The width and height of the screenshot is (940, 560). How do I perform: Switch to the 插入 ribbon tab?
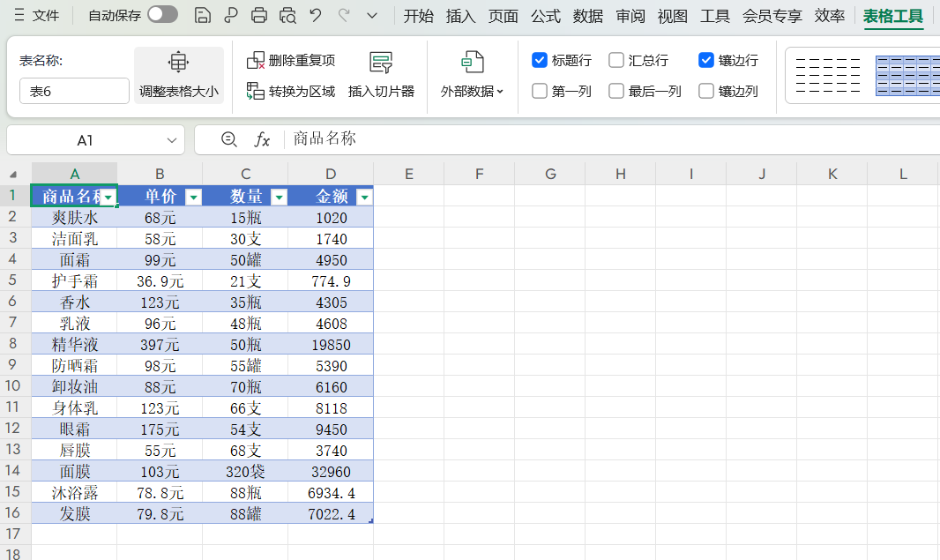point(459,15)
